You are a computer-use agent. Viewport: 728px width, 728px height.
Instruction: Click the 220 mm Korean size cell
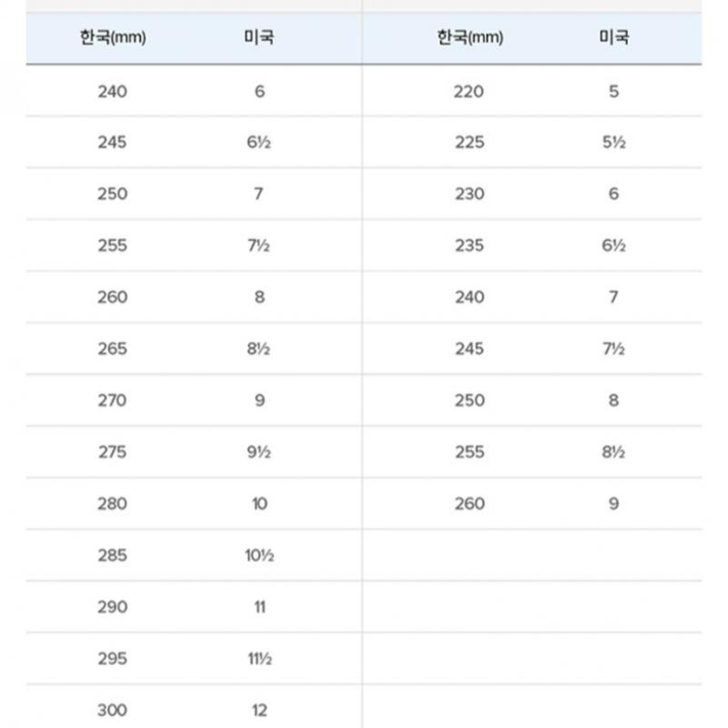coord(470,91)
